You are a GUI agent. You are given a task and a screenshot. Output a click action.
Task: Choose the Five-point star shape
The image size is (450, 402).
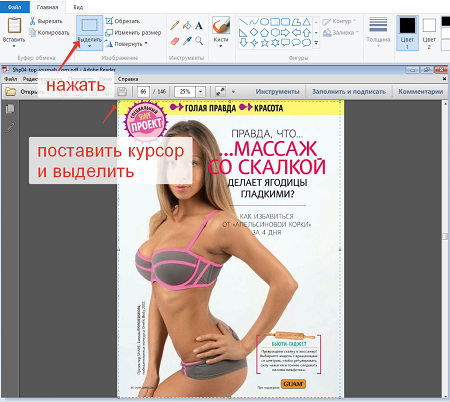tap(264, 43)
